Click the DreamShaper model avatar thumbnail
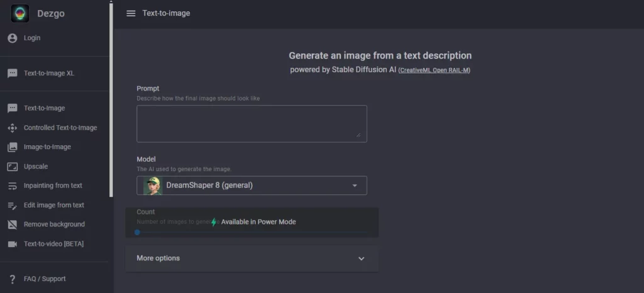 [153, 185]
